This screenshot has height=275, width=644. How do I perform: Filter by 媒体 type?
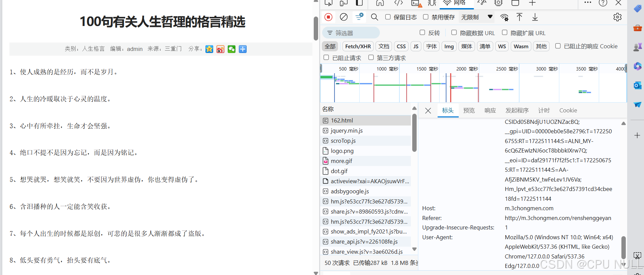(467, 46)
